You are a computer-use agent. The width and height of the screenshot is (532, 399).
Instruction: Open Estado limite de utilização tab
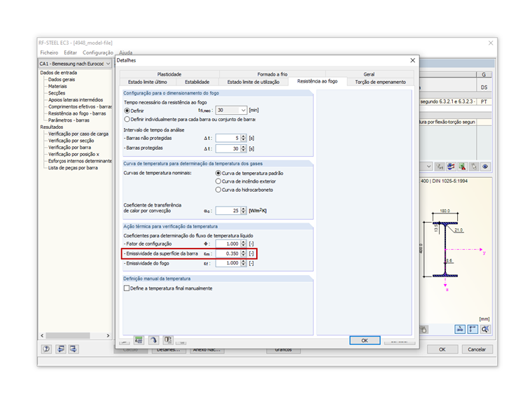253,82
